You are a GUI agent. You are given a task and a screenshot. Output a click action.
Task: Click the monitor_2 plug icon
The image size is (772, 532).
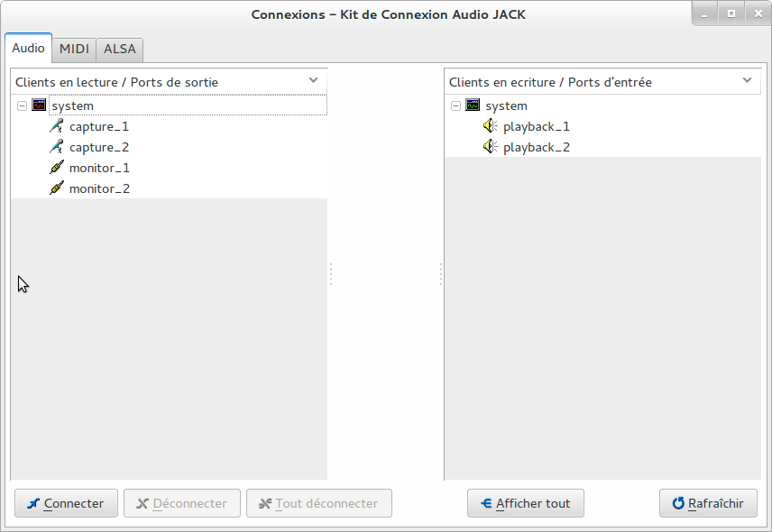coord(57,188)
